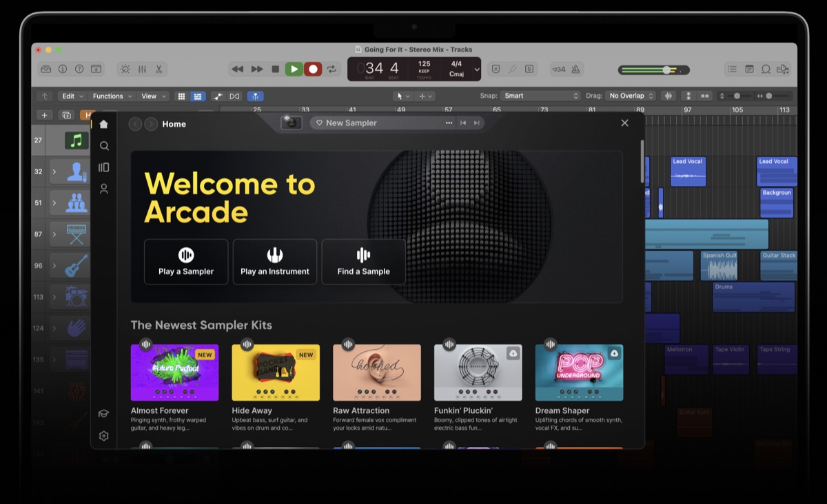Image resolution: width=827 pixels, height=504 pixels.
Task: Click Find a Sample button
Action: pos(363,262)
